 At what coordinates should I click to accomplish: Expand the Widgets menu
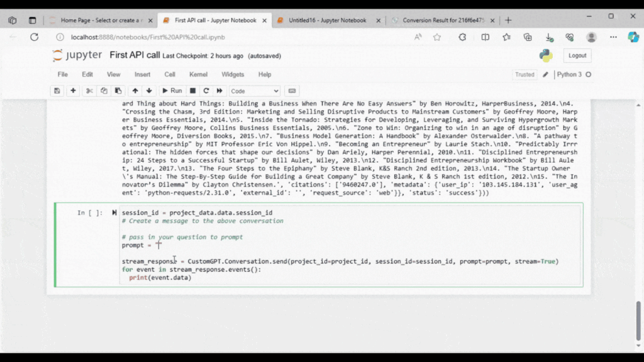(x=233, y=74)
